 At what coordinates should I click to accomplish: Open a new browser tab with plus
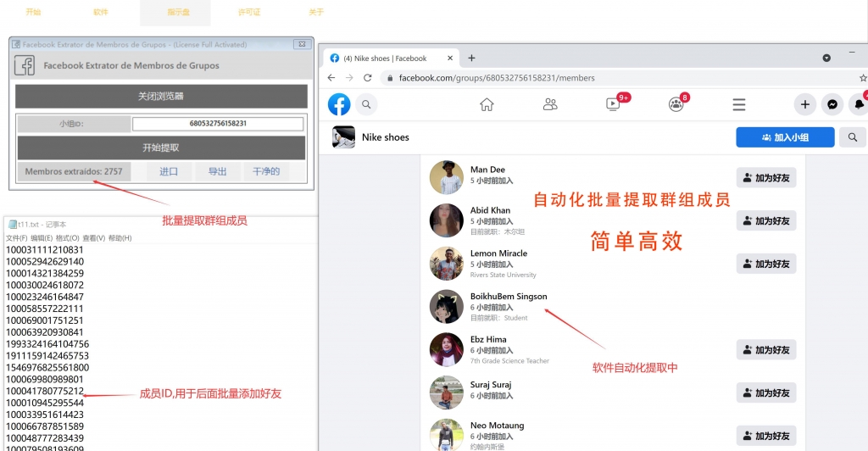[471, 58]
